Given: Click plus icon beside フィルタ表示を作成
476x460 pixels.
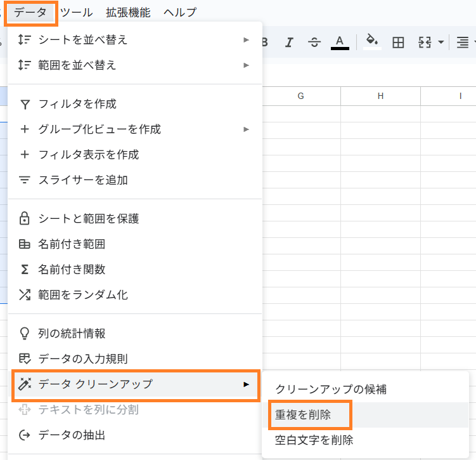Looking at the screenshot, I should point(25,154).
